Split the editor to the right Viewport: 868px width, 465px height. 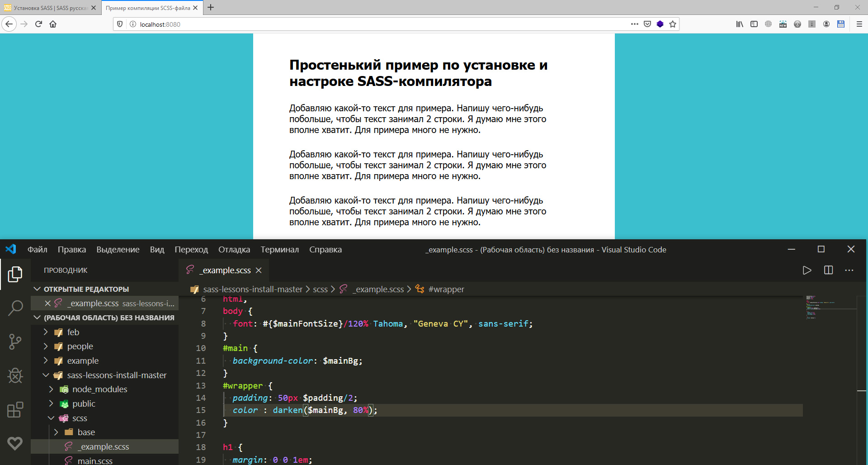click(x=828, y=270)
